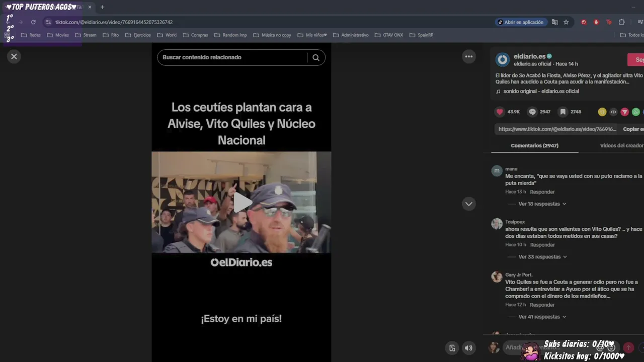The image size is (644, 362).
Task: Repost the video with the yellow icon
Action: pyautogui.click(x=602, y=112)
